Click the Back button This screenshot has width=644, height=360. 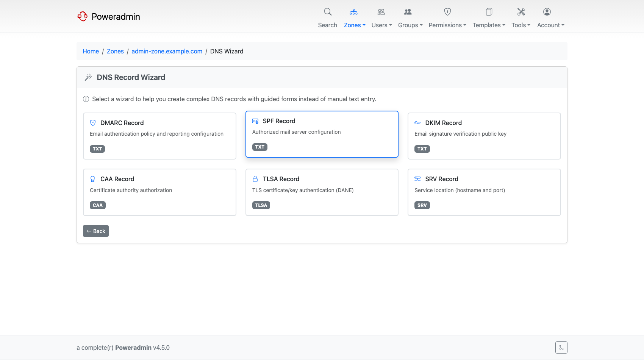click(96, 231)
